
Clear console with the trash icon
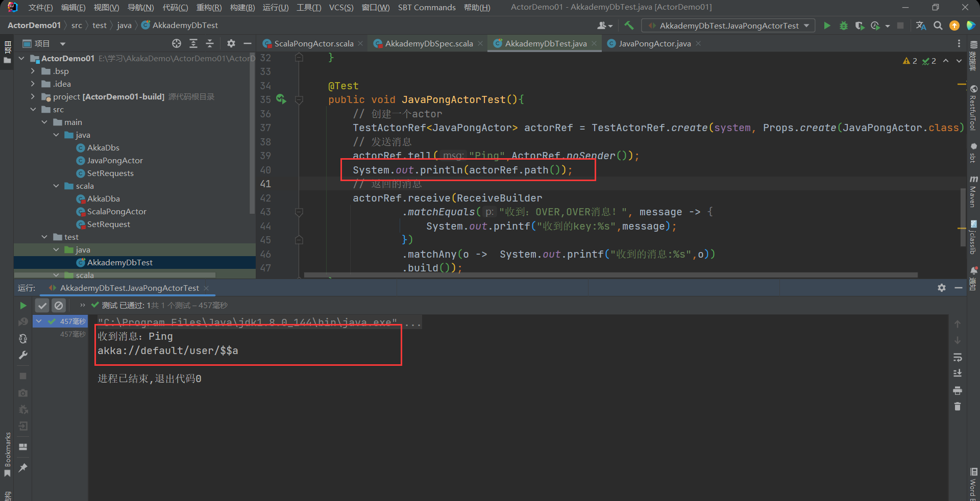pos(958,407)
